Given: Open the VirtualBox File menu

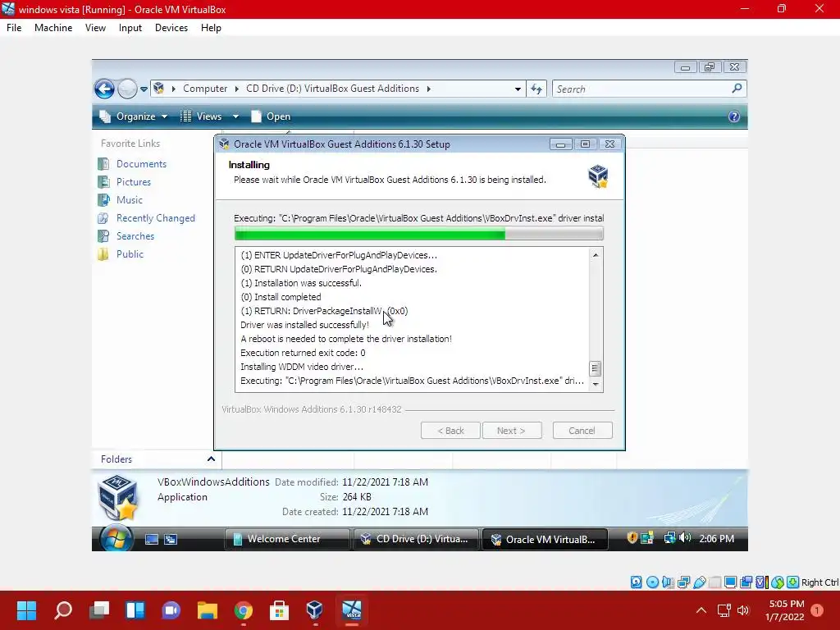Looking at the screenshot, I should pyautogui.click(x=14, y=28).
